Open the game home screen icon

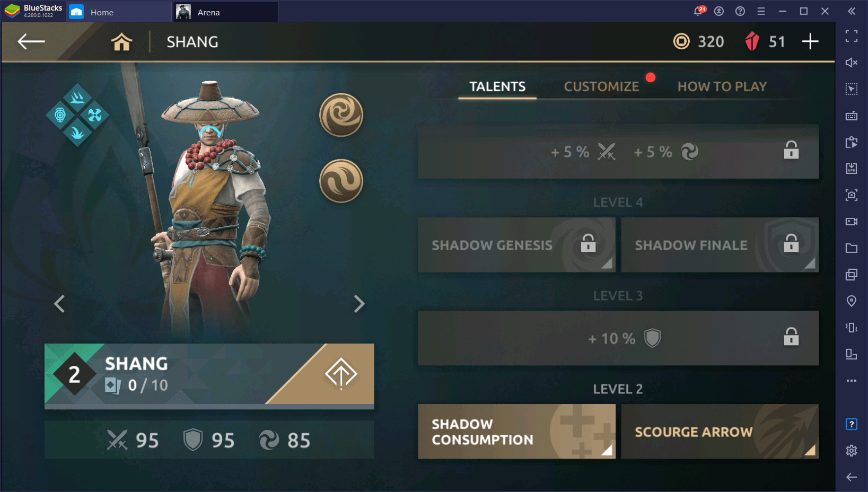[x=121, y=42]
